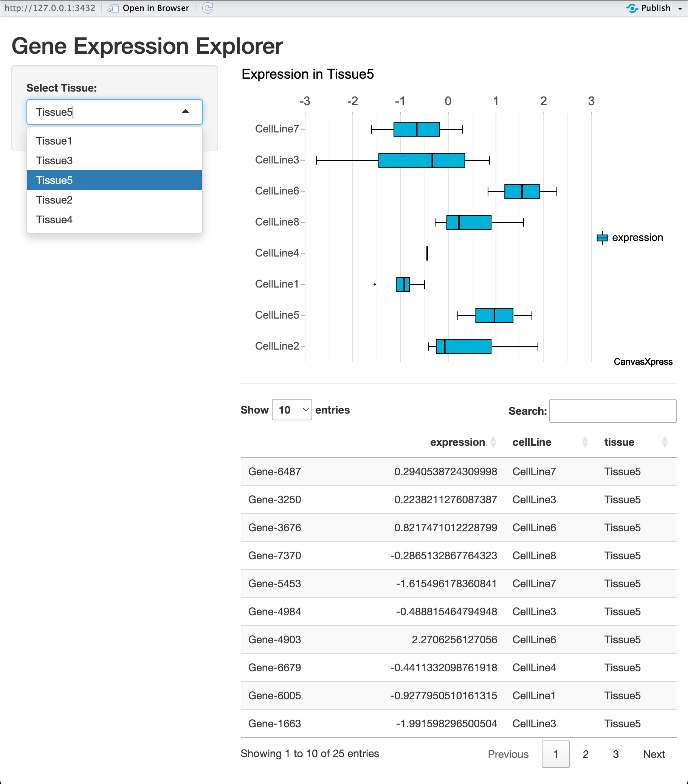Click the CellLine6 box in the boxplot
Image resolution: width=688 pixels, height=784 pixels.
pos(522,191)
